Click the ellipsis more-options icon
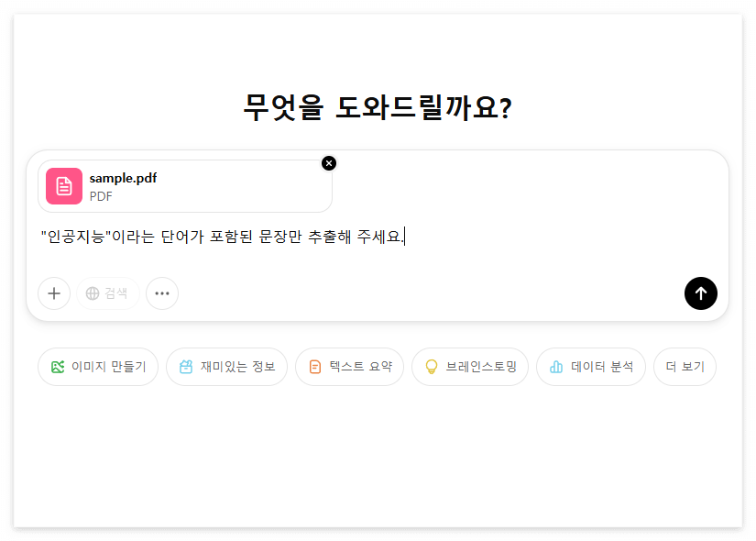This screenshot has width=756, height=541. [162, 293]
